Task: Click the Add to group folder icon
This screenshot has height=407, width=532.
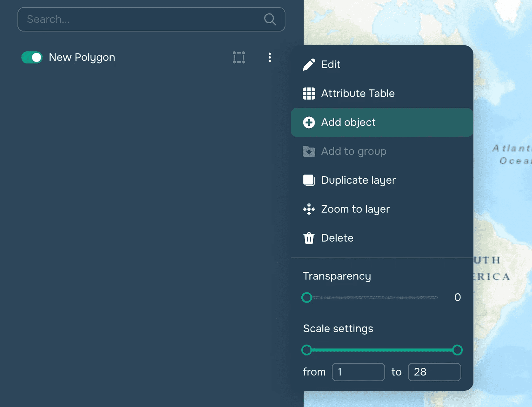Action: tap(309, 151)
